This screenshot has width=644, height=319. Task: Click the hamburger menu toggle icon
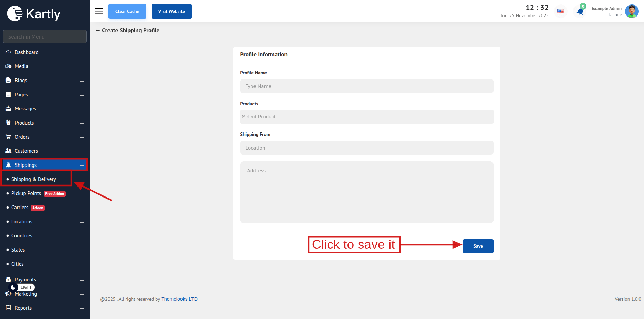[x=99, y=11]
